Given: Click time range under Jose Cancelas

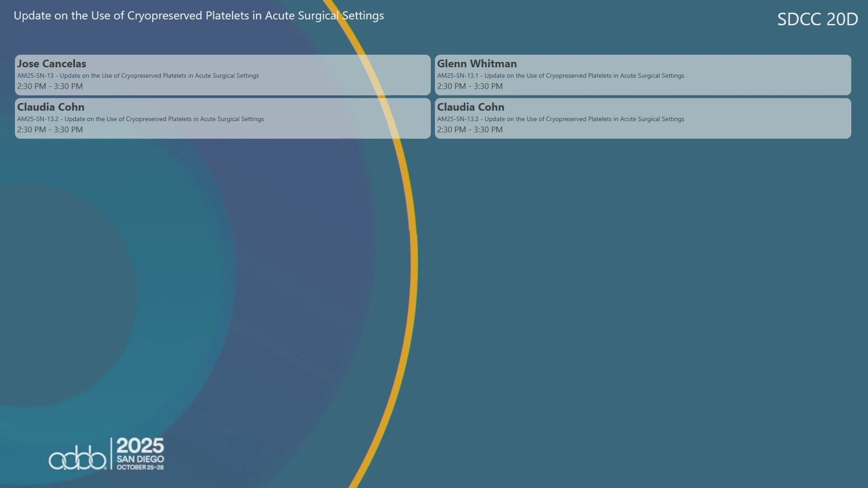Looking at the screenshot, I should pos(50,86).
